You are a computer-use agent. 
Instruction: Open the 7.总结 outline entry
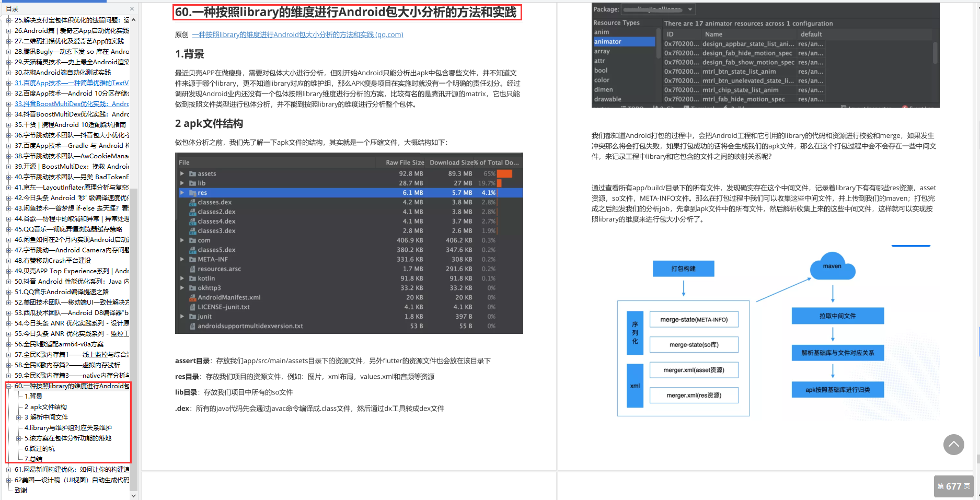[33, 459]
